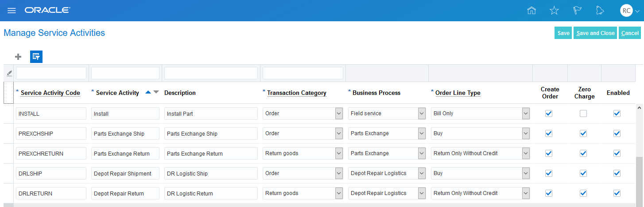Sort Service Activity descending

[x=156, y=92]
